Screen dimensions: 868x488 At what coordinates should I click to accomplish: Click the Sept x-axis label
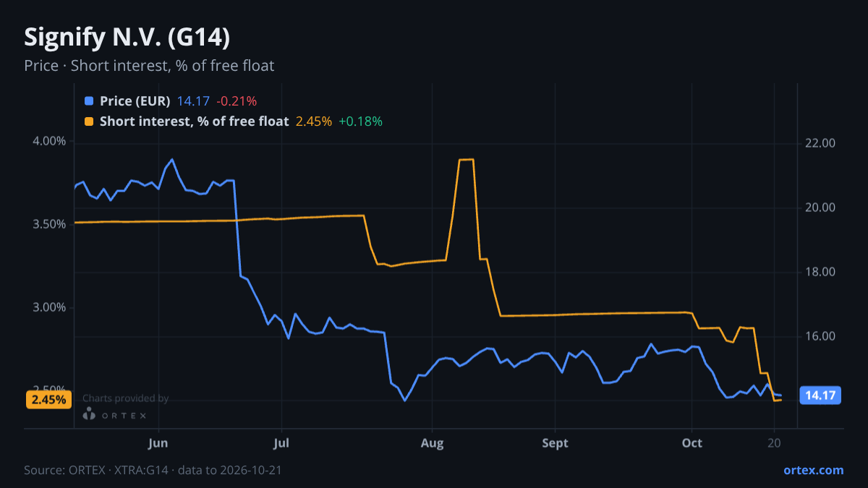(555, 442)
